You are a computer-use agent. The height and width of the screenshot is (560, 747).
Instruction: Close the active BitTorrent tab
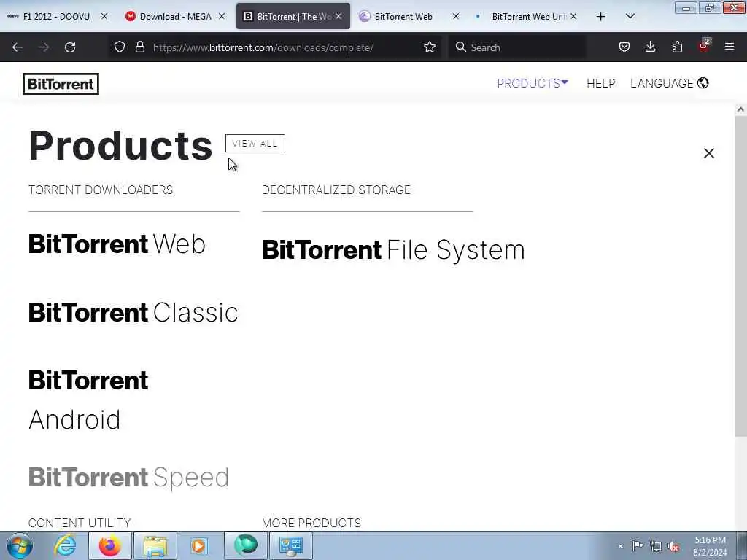click(x=338, y=17)
